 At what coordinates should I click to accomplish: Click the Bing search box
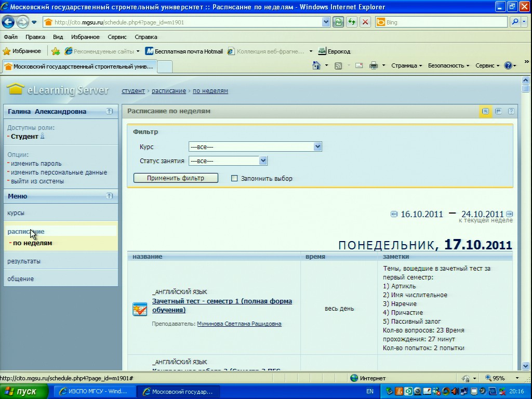[x=441, y=22]
